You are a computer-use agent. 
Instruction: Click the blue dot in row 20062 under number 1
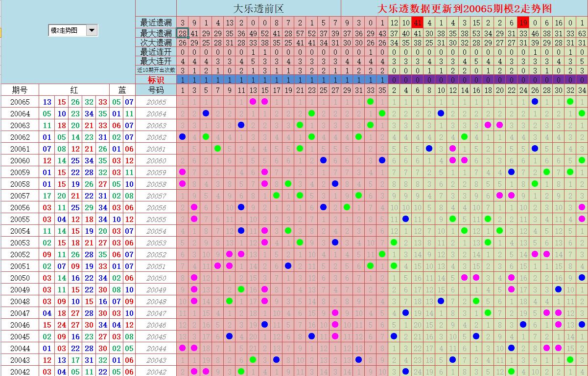click(183, 137)
